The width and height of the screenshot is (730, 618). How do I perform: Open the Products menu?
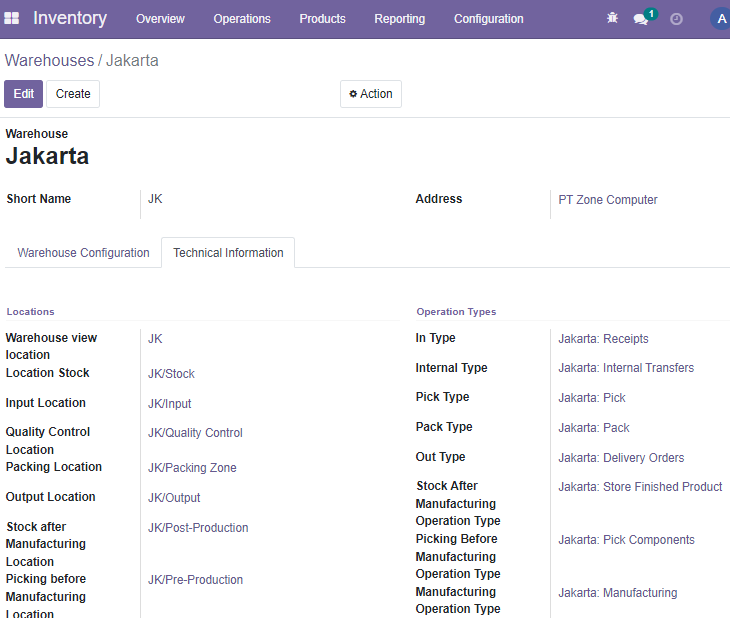pyautogui.click(x=322, y=19)
